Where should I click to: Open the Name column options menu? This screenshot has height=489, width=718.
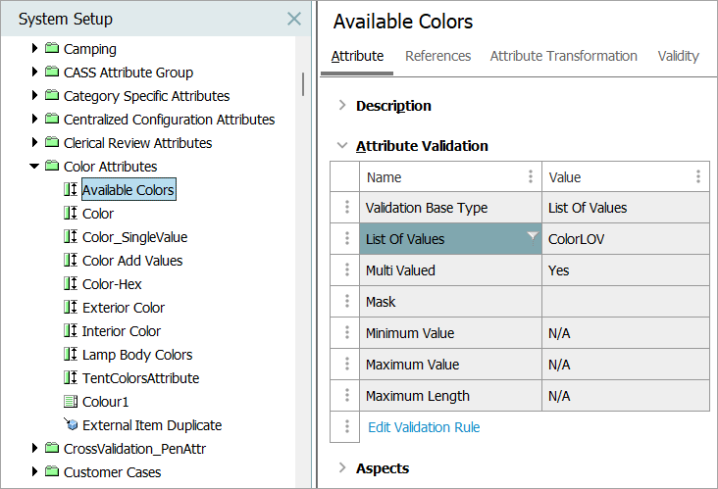coord(530,176)
